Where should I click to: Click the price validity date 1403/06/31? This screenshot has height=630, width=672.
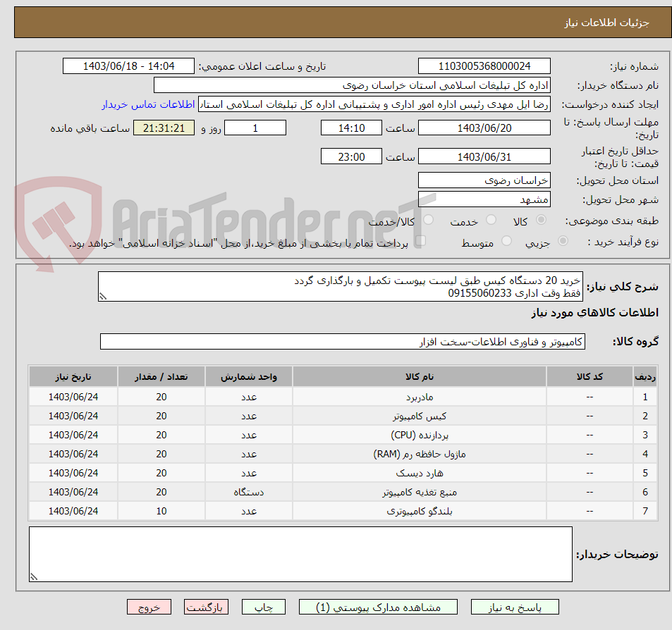coord(484,156)
